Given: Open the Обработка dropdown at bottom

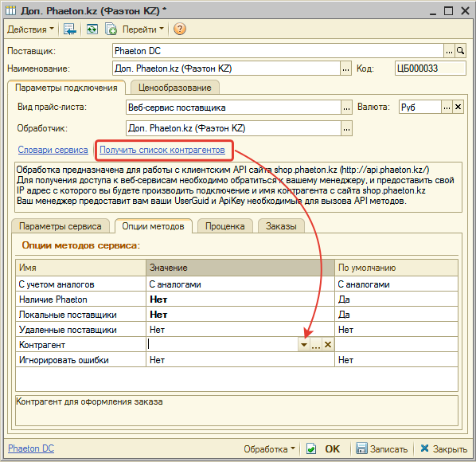Looking at the screenshot, I should [x=269, y=449].
